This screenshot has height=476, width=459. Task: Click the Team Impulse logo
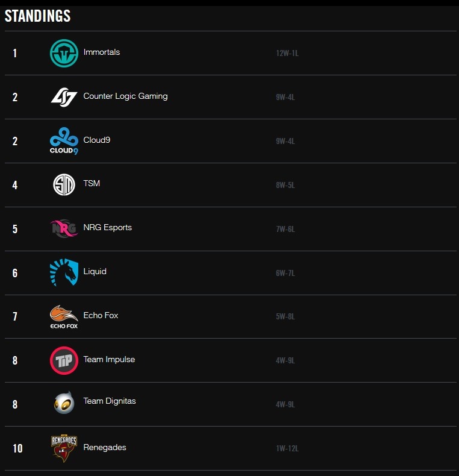coord(64,360)
